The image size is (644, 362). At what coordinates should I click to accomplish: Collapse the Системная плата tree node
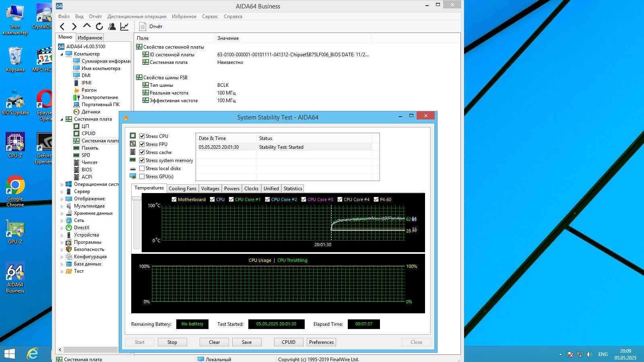point(62,119)
